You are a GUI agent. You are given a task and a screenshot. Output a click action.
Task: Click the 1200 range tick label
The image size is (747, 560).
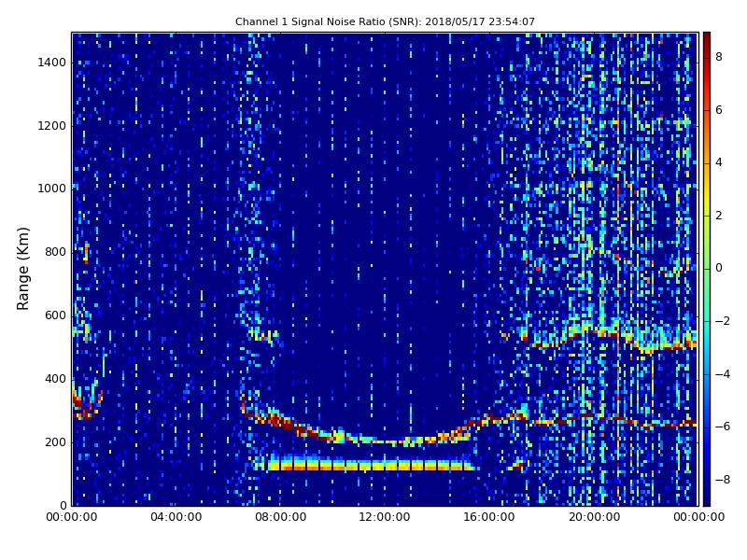[51, 126]
